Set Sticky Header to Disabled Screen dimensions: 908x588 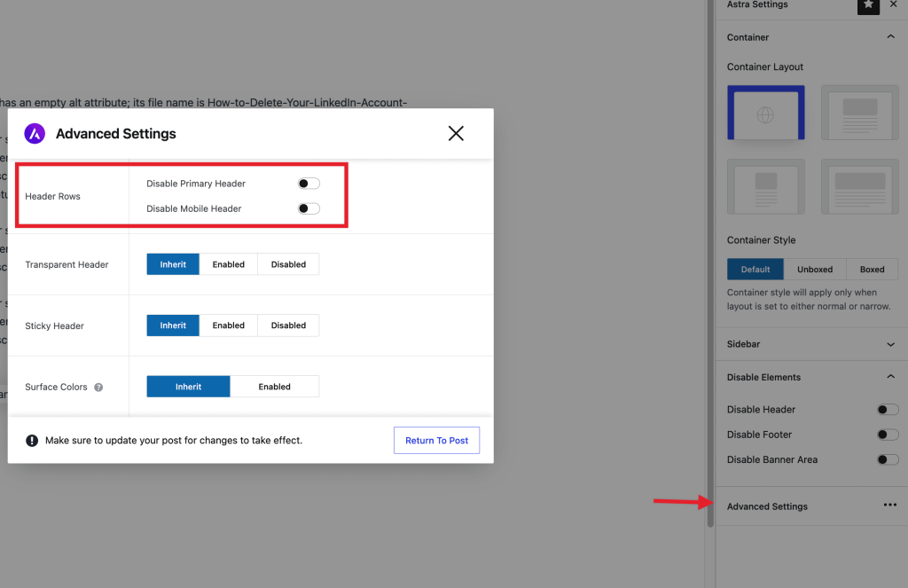click(x=288, y=325)
